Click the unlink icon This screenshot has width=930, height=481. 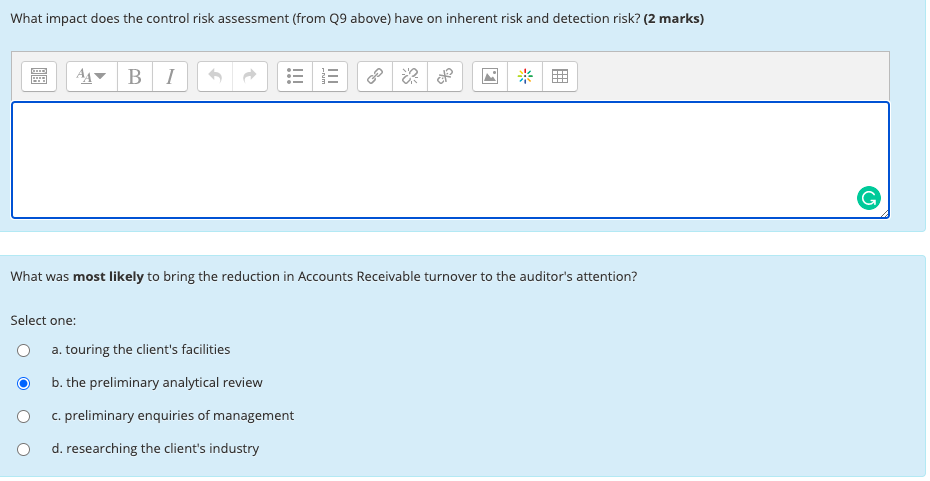coord(410,77)
